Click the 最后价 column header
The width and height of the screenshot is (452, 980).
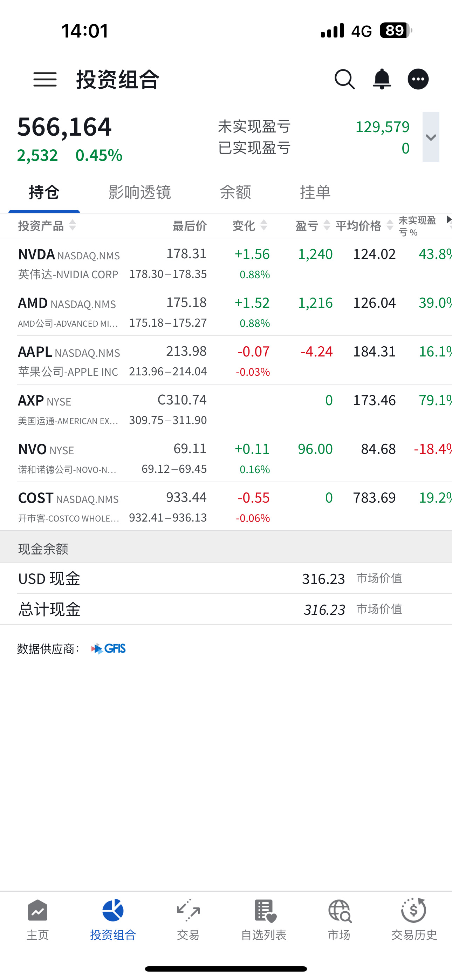click(x=190, y=226)
